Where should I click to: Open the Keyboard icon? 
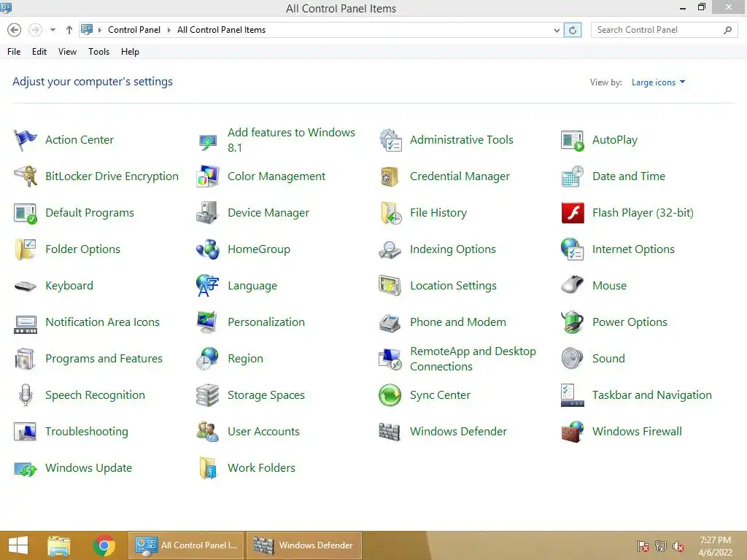pyautogui.click(x=26, y=286)
